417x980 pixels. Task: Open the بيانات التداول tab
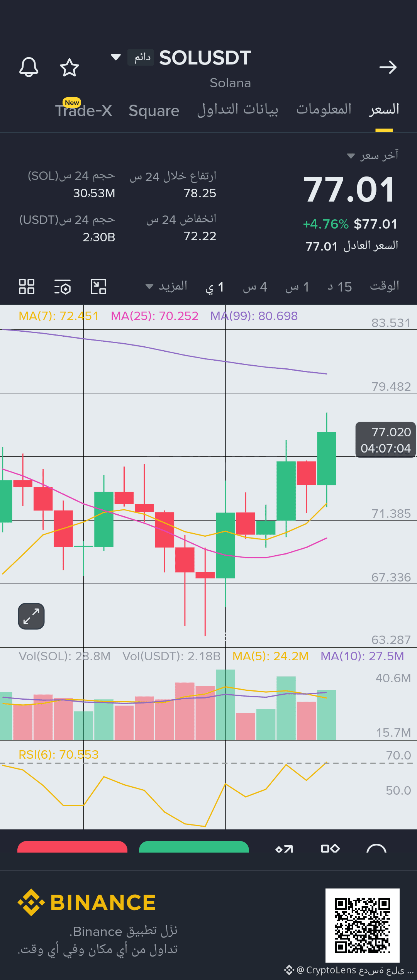tap(237, 110)
